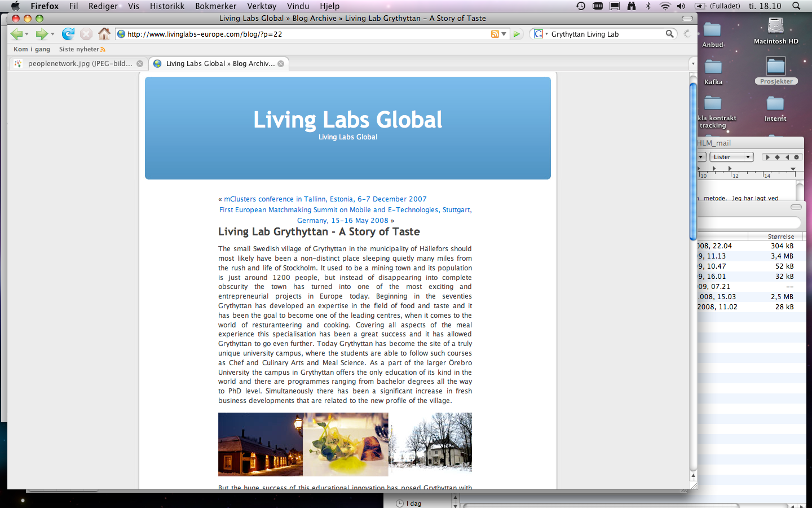Viewport: 812px width, 508px height.
Task: Click the green Go arrow beside address bar
Action: [517, 34]
